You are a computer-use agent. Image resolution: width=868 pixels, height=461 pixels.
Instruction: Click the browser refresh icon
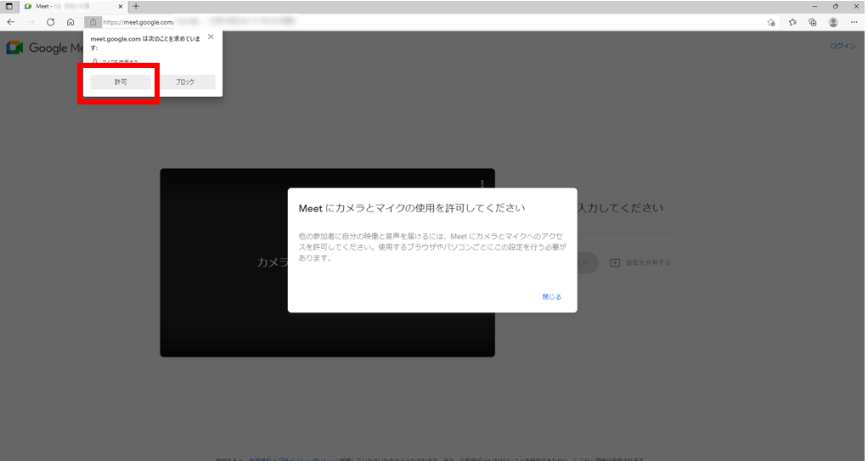(x=51, y=22)
